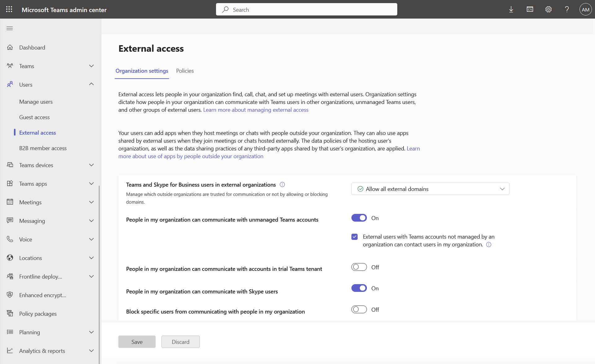Screen dimensions: 595x364
Task: Open Learn more about managing external access
Action: pyautogui.click(x=256, y=110)
